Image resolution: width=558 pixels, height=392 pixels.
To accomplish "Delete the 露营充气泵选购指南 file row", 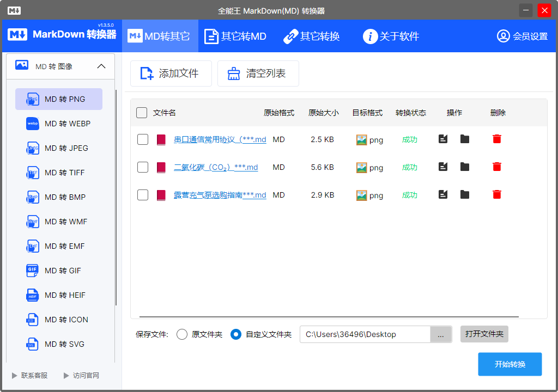I will [x=497, y=194].
